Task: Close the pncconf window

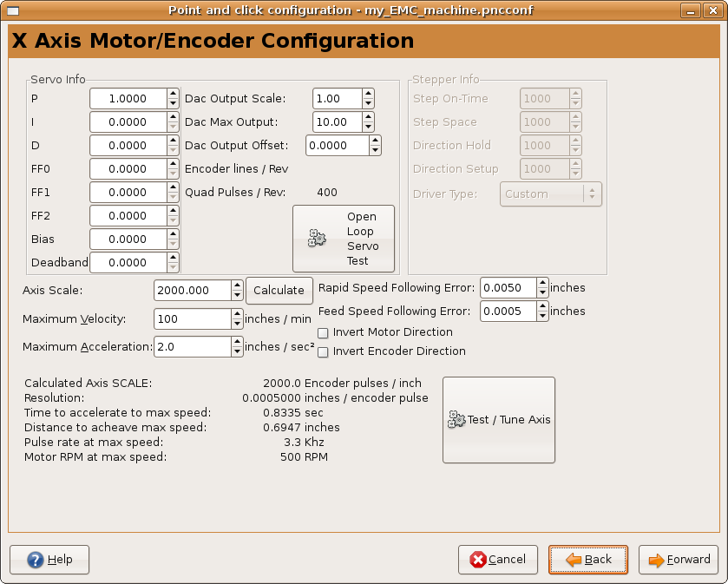Action: click(x=712, y=10)
